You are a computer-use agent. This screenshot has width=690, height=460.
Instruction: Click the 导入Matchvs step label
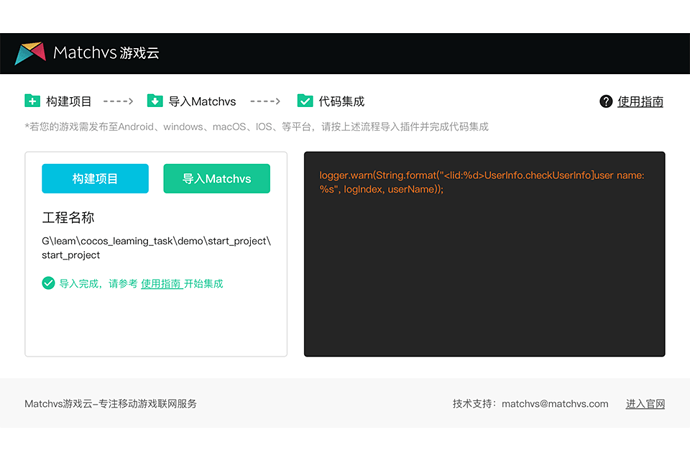[202, 102]
